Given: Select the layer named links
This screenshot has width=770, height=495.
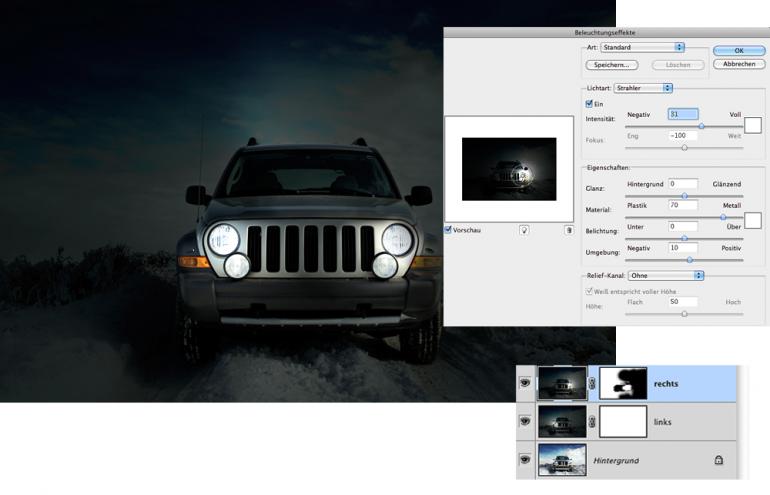Looking at the screenshot, I should click(662, 422).
